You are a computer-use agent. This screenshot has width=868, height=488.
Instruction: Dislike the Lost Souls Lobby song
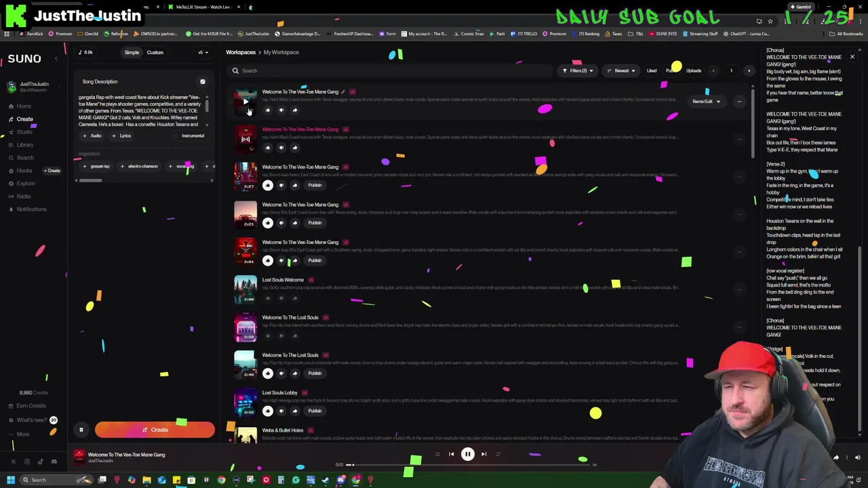(x=281, y=411)
